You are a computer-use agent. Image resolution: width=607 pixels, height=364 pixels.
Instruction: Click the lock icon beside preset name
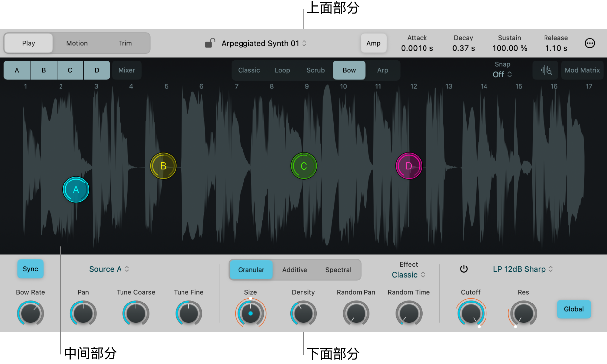pos(210,43)
